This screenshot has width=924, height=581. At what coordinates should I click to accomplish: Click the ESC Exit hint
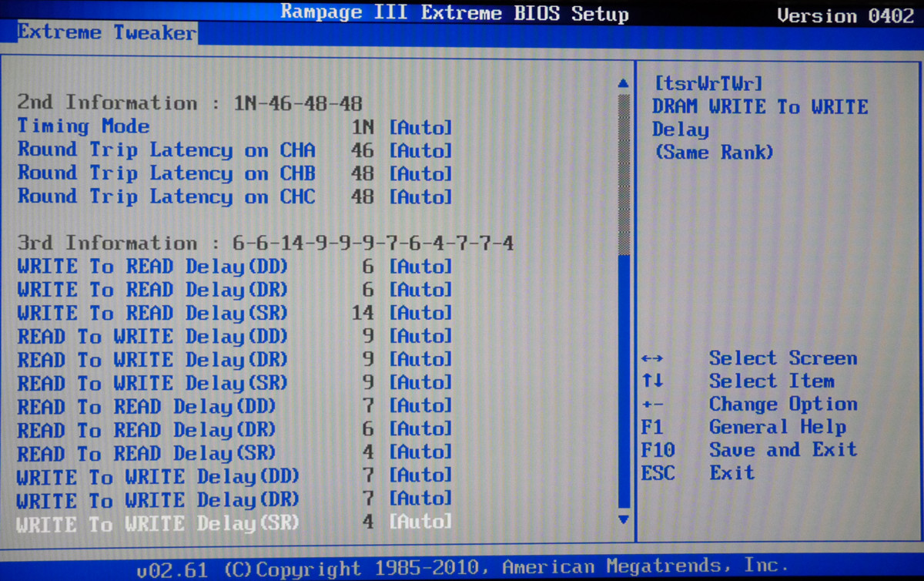click(x=698, y=472)
